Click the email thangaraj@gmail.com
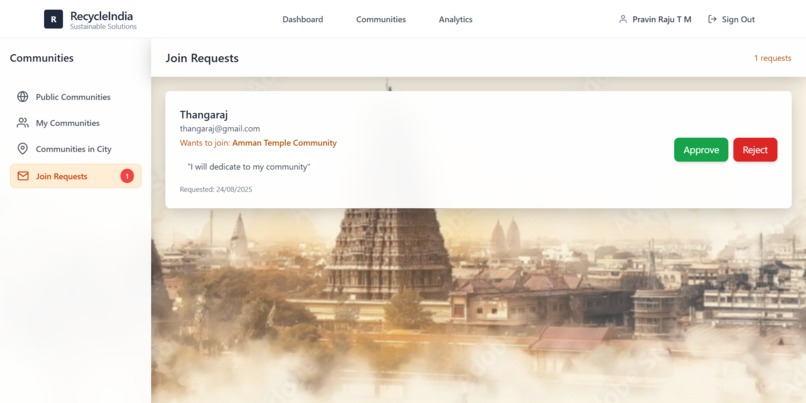806x403 pixels. 220,129
